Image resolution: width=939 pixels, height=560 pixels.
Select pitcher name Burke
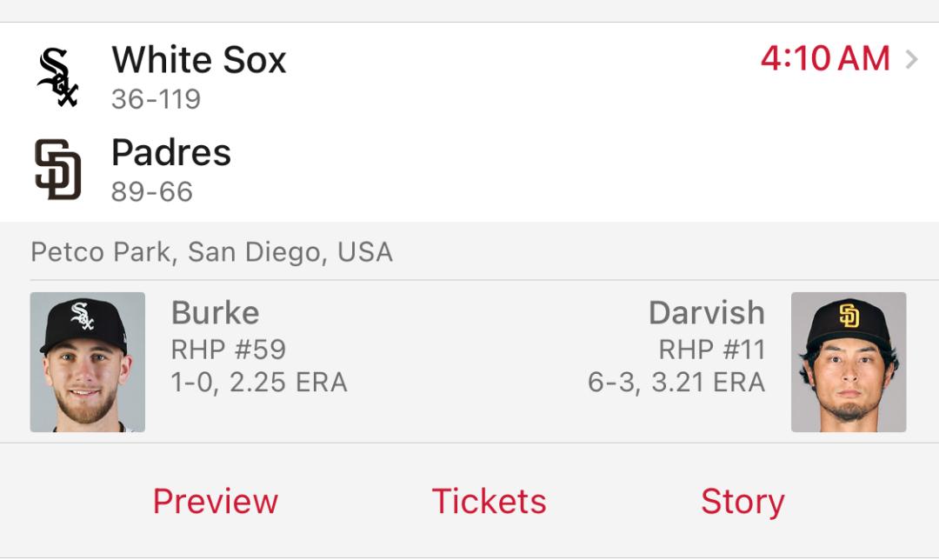(215, 313)
